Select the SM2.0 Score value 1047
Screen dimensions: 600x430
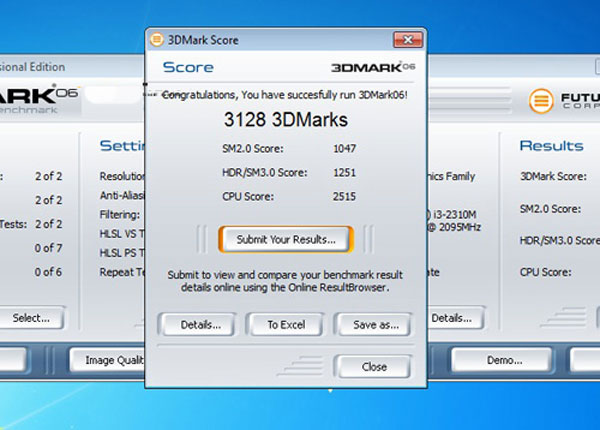[344, 148]
